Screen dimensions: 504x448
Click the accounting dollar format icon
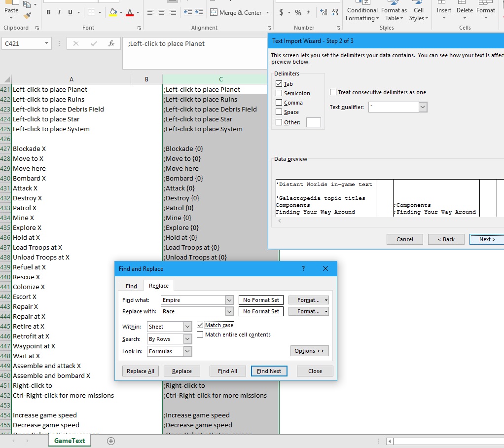(282, 12)
